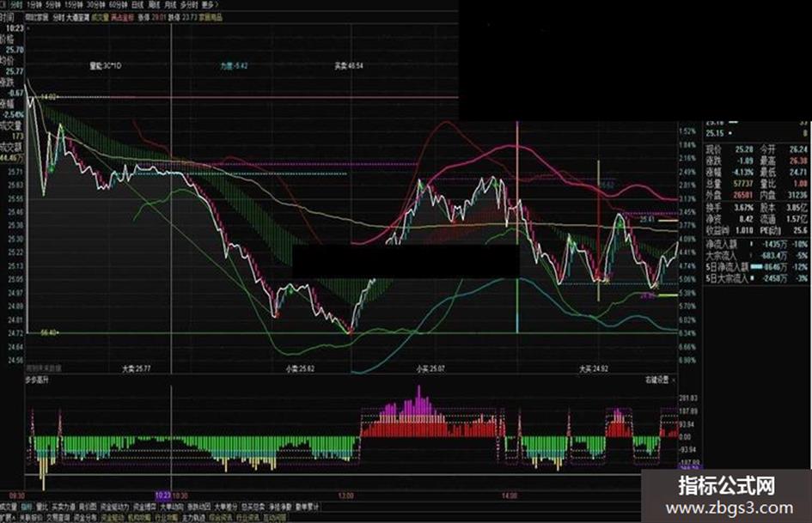Select the 买卖力道 bottom tab
The width and height of the screenshot is (812, 523).
(64, 507)
